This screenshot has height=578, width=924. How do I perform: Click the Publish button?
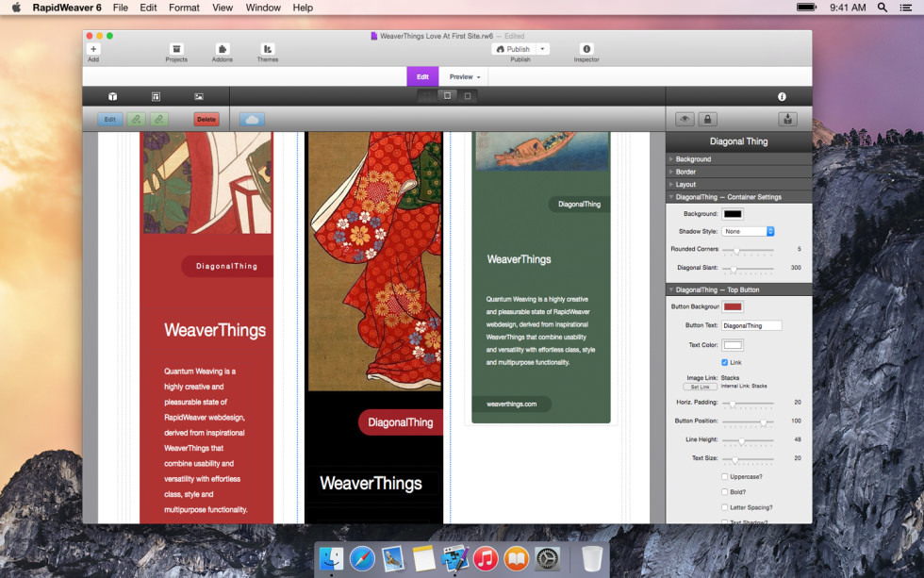pyautogui.click(x=513, y=49)
